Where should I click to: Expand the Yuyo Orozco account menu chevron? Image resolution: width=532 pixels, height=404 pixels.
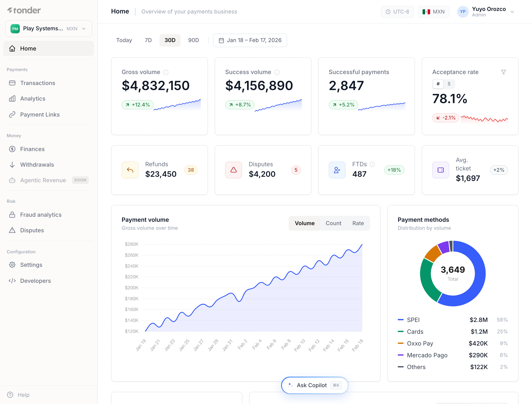(x=512, y=12)
